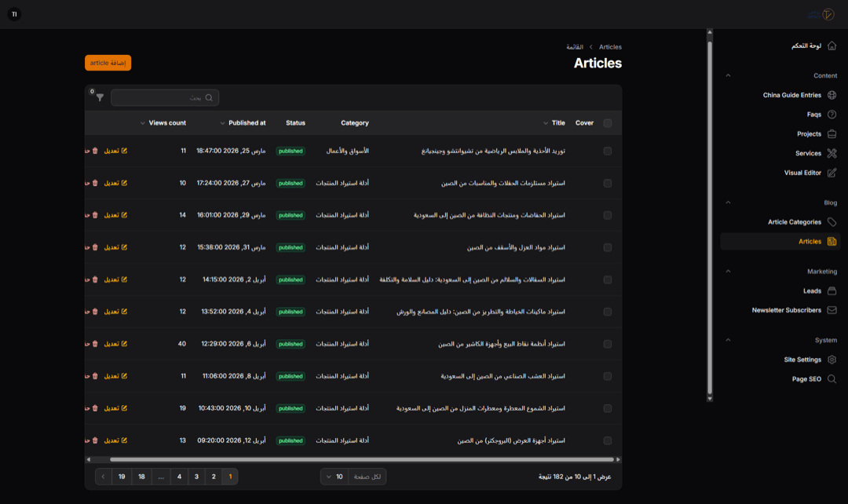Sort table by Views count column
The height and width of the screenshot is (504, 848).
point(163,123)
